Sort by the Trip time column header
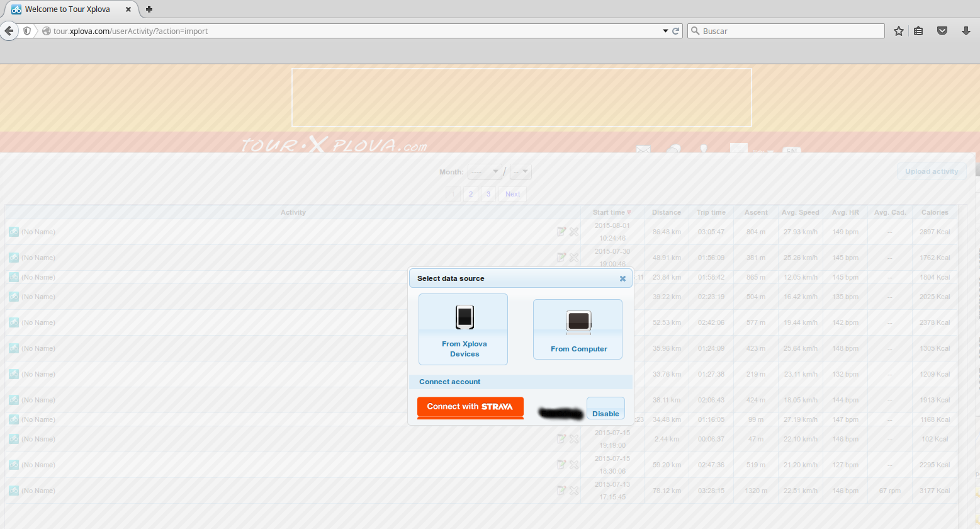The image size is (980, 529). (x=711, y=212)
